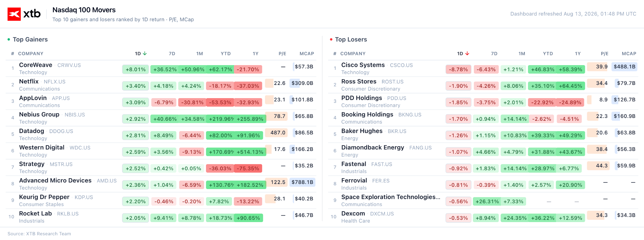Open the Cisco Systems company name

(x=363, y=65)
